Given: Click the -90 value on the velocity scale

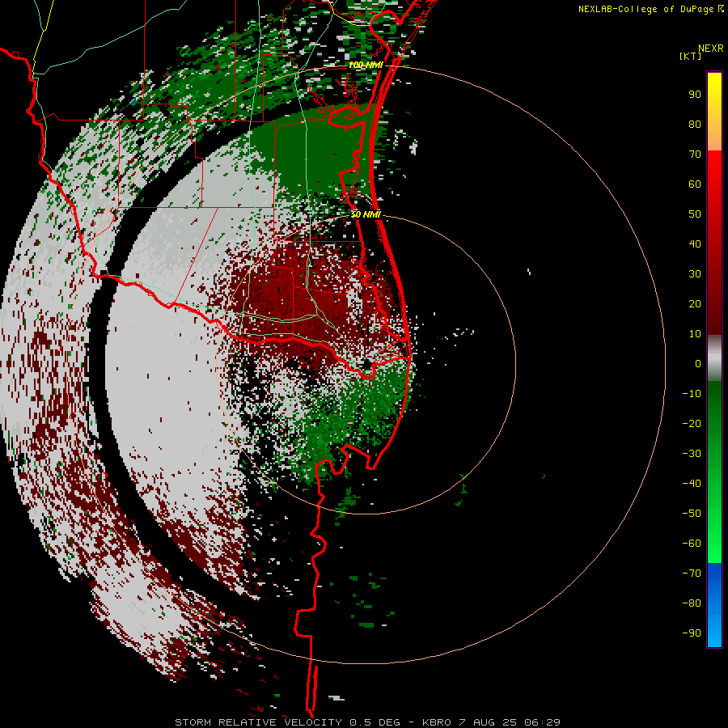Looking at the screenshot, I should pyautogui.click(x=692, y=633).
